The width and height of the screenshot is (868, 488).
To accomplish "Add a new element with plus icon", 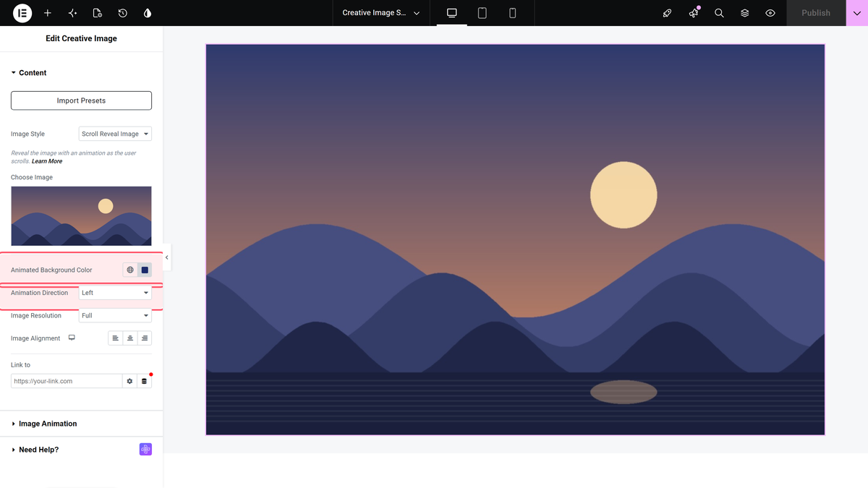I will point(48,13).
